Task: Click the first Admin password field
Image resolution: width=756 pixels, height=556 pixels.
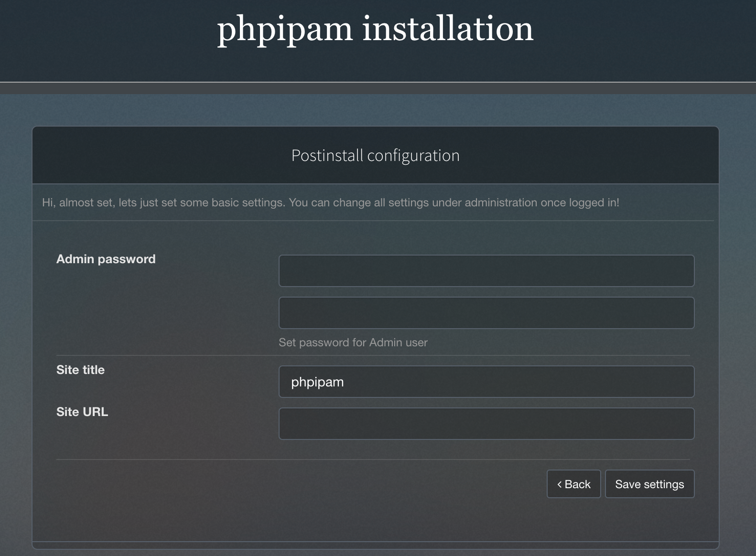Action: pyautogui.click(x=486, y=271)
